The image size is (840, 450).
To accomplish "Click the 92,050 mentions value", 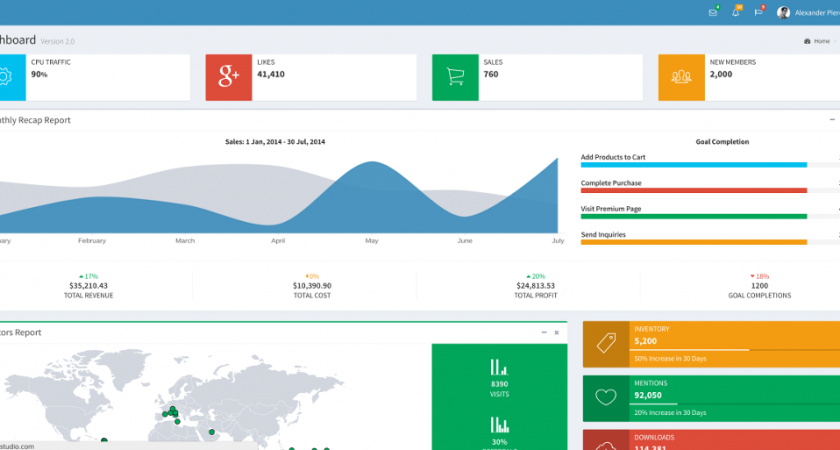I will coord(648,395).
